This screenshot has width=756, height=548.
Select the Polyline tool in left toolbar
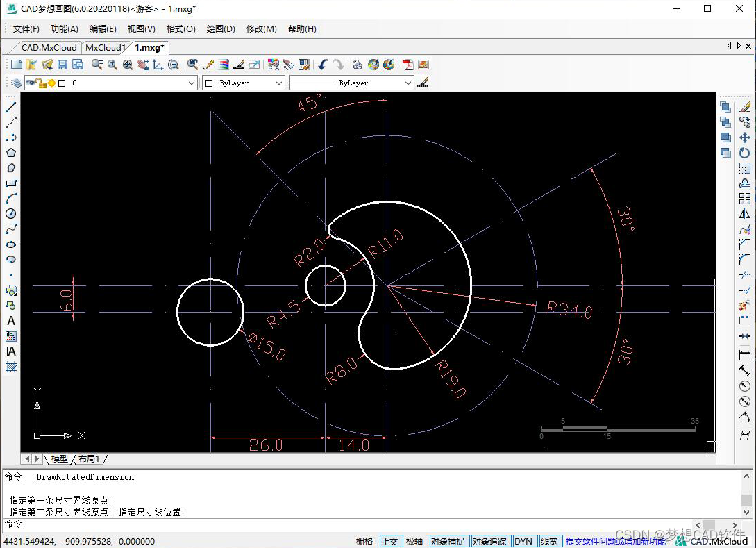(x=11, y=138)
